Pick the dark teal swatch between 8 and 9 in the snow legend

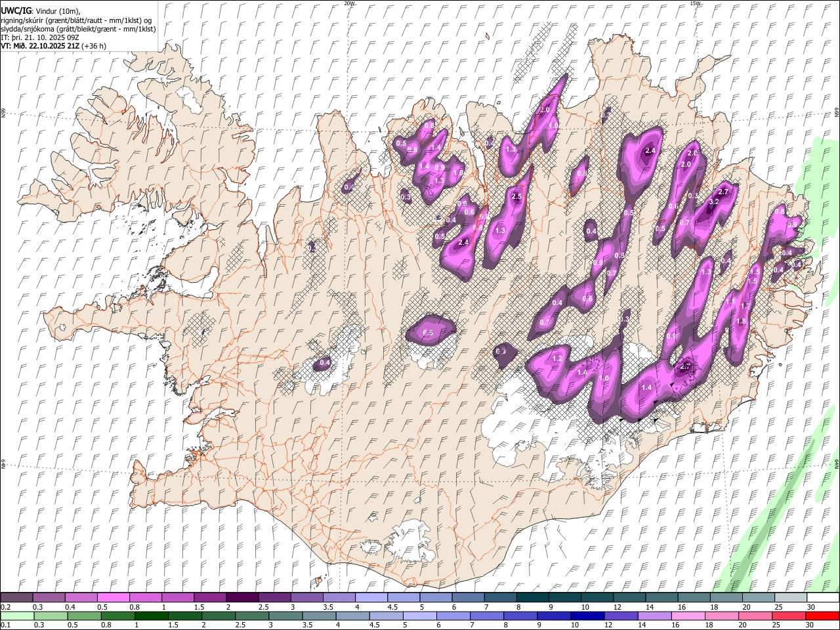pos(532,598)
